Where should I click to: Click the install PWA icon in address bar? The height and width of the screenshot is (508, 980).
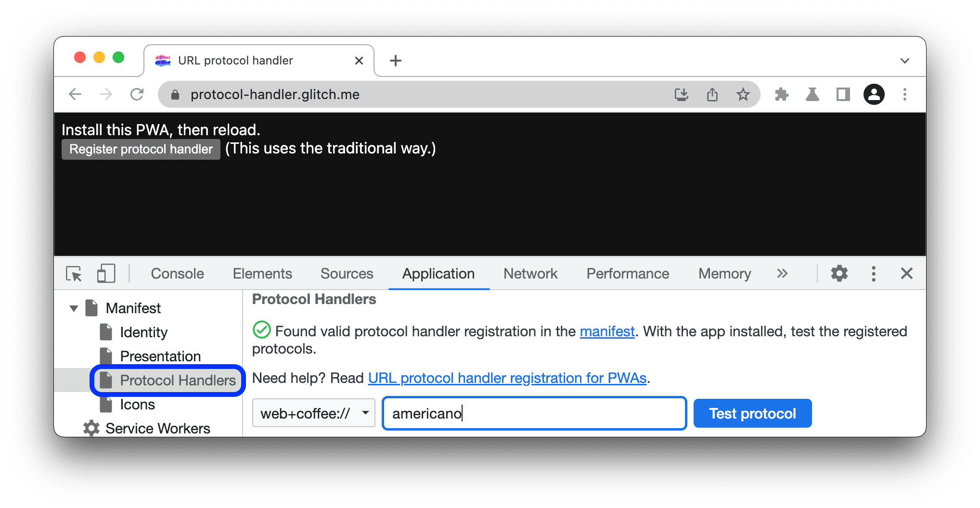[x=682, y=94]
